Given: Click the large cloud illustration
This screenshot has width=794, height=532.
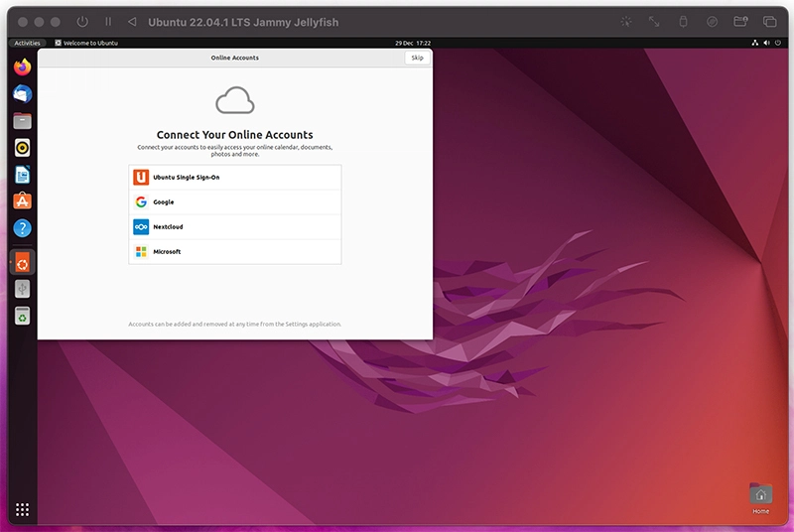Looking at the screenshot, I should point(235,100).
